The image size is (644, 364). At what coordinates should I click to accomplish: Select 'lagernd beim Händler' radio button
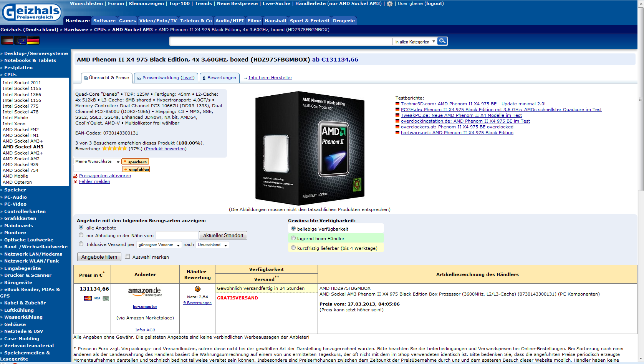coord(293,238)
